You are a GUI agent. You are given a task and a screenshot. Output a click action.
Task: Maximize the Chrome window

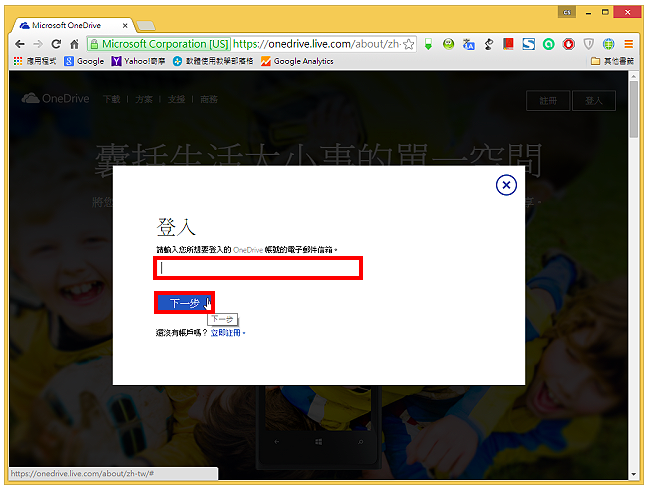605,13
